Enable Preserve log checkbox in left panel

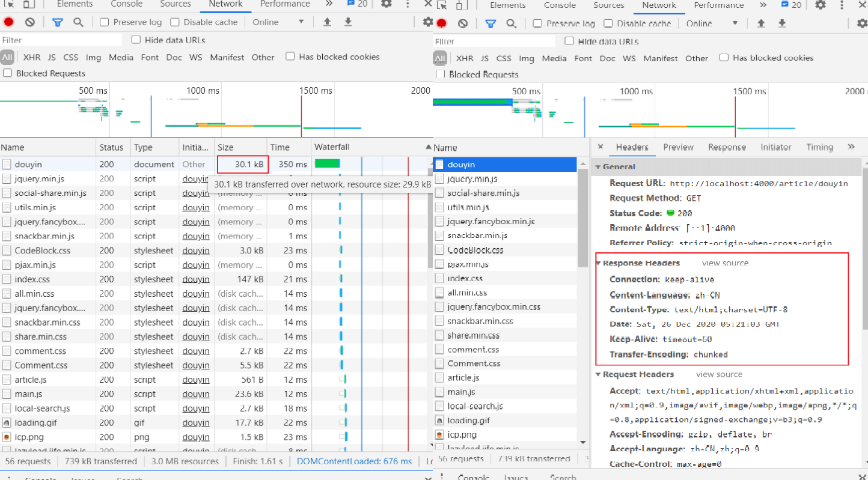click(105, 22)
